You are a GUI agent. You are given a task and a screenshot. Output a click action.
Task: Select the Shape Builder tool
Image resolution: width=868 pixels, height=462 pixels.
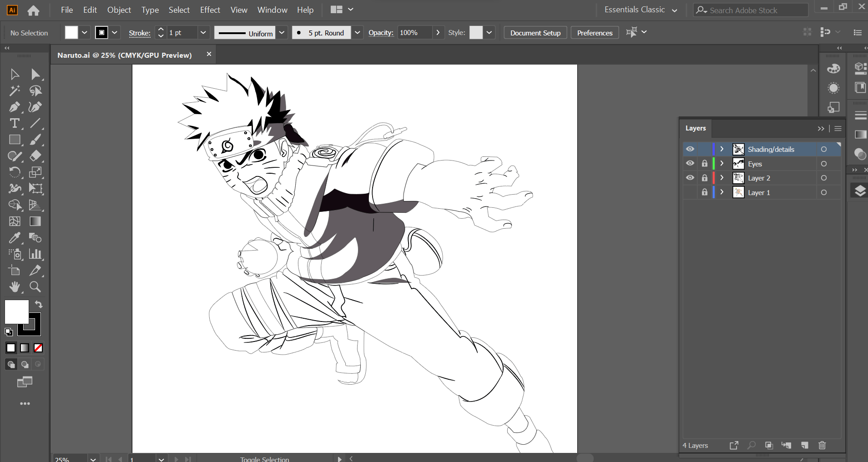tap(15, 205)
